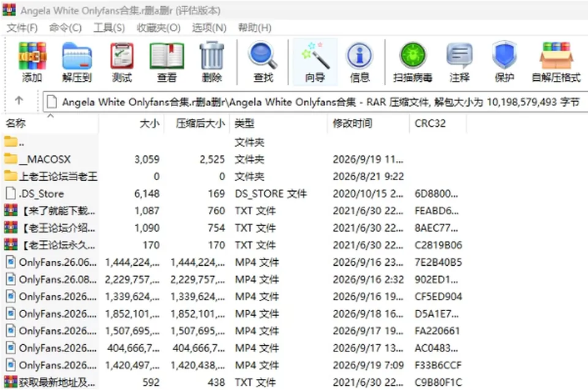Screen dimensions: 588x390
Task: Click the CRC32 value 7E2B40B5
Action: click(438, 262)
